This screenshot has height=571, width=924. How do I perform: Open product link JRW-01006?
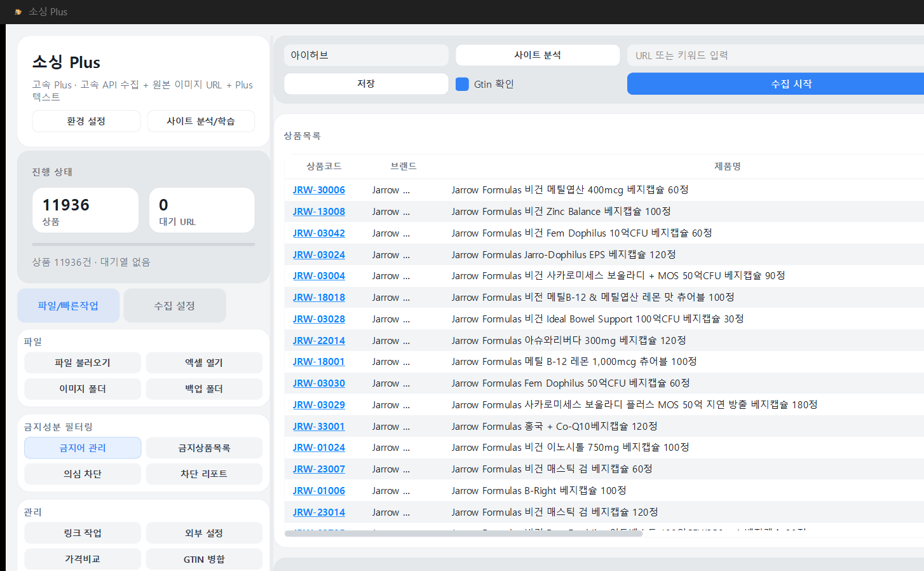319,491
